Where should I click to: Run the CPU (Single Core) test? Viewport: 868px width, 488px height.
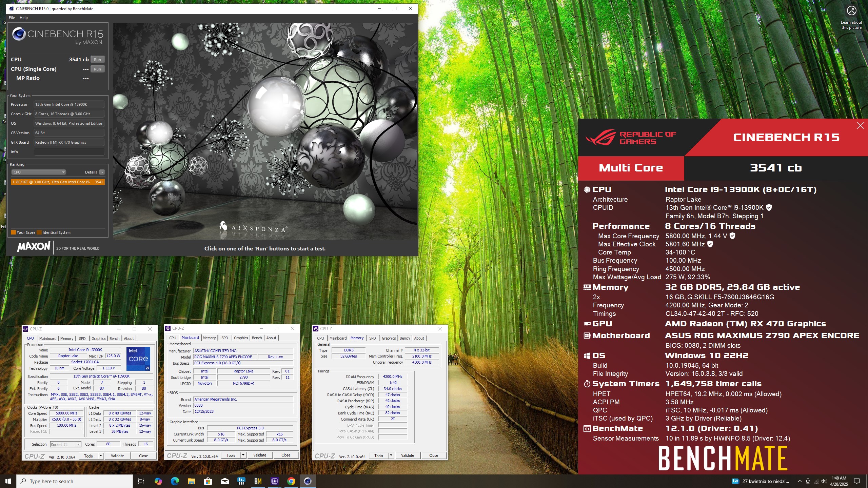[98, 69]
